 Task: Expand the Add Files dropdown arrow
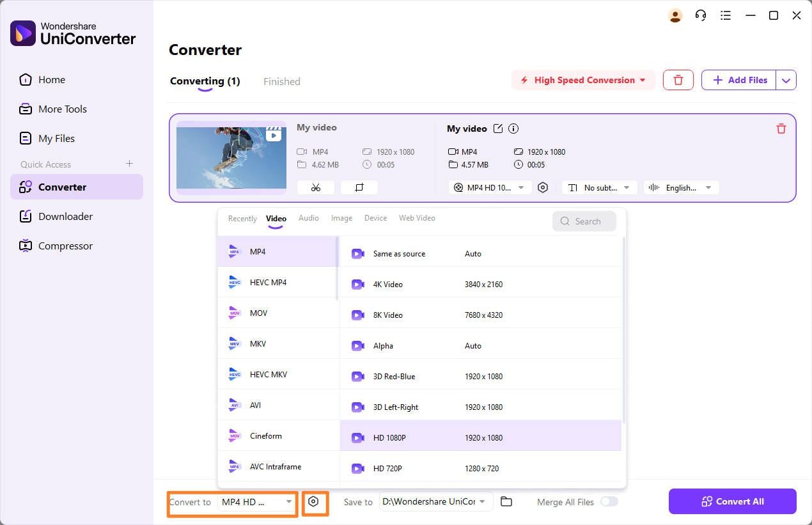[786, 80]
